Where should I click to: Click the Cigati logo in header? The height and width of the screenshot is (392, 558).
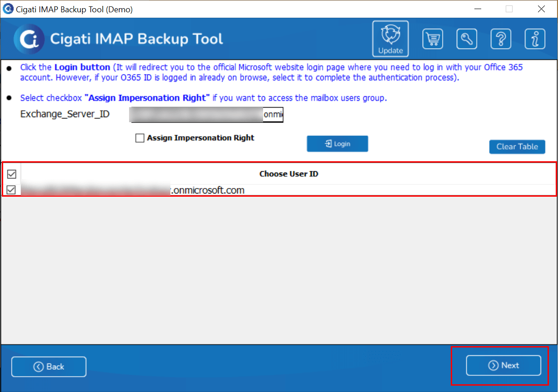29,39
